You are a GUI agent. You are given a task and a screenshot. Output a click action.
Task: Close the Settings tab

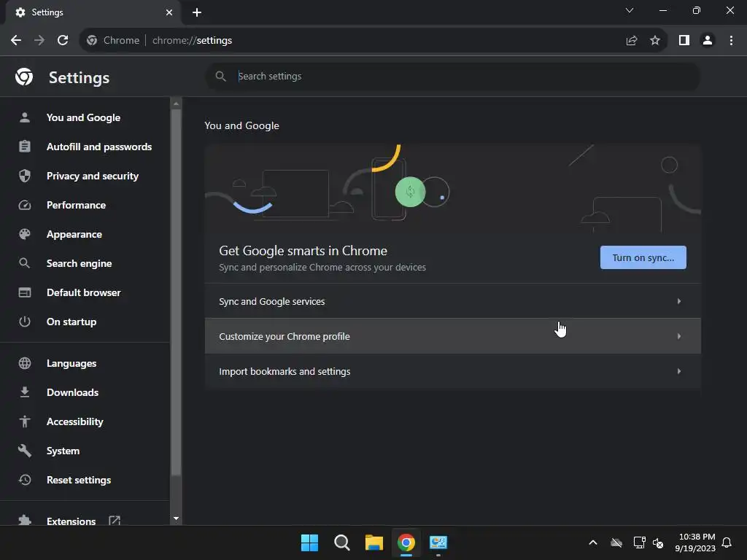coord(169,12)
